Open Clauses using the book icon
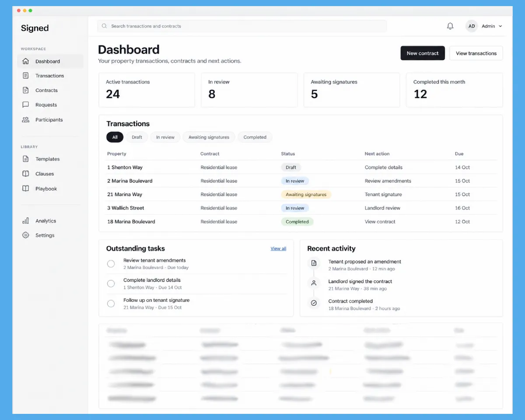This screenshot has width=525, height=420. point(26,174)
